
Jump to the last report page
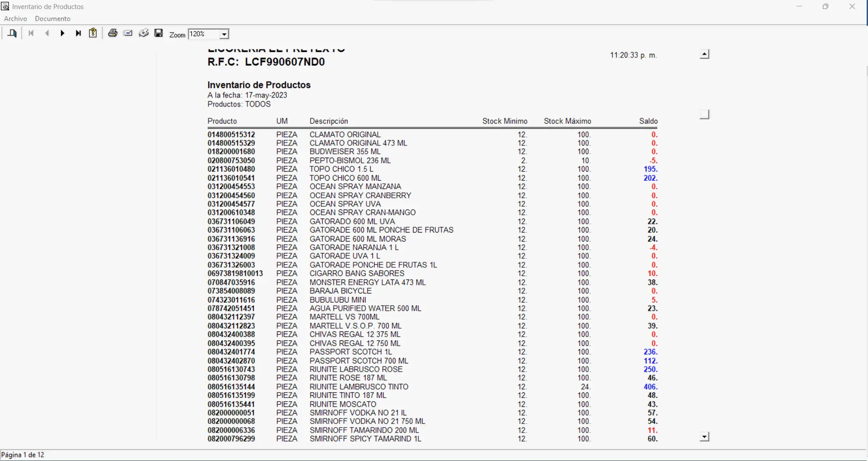[x=78, y=33]
